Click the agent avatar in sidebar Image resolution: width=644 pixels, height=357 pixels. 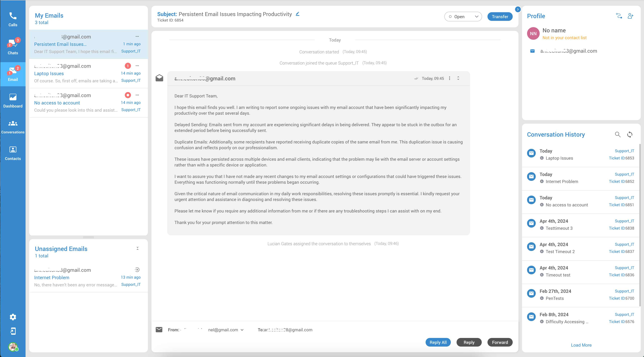[13, 347]
